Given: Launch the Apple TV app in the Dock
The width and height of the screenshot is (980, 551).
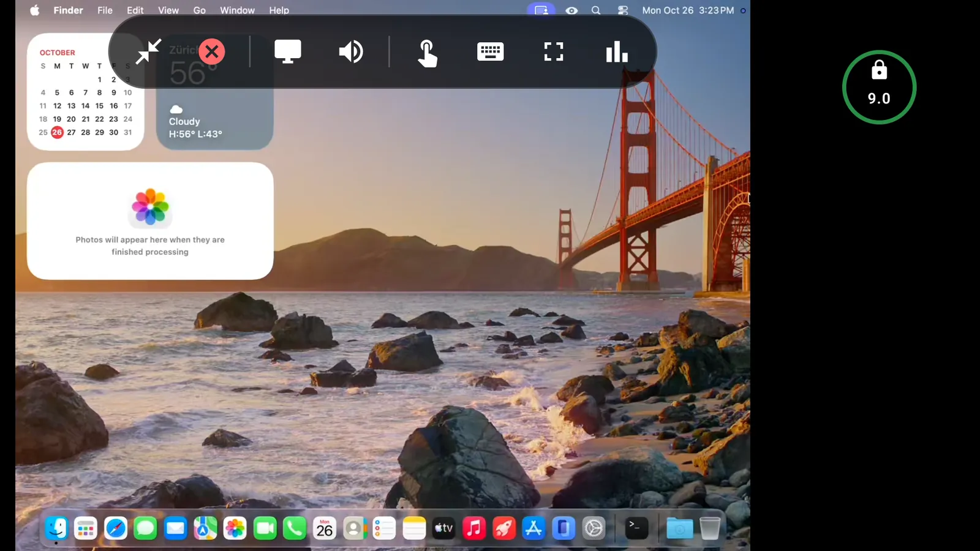Looking at the screenshot, I should (x=444, y=528).
